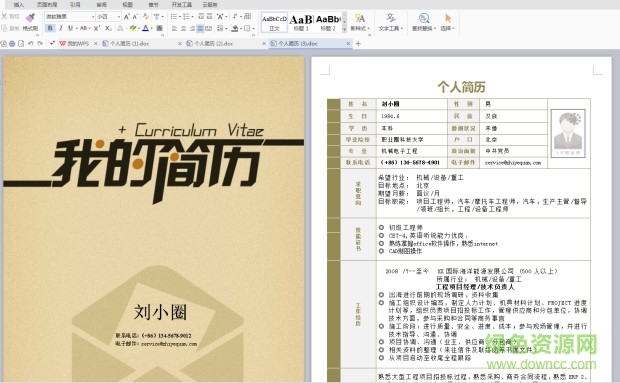
Task: Click the New Style (新样式) icon
Action: [360, 18]
